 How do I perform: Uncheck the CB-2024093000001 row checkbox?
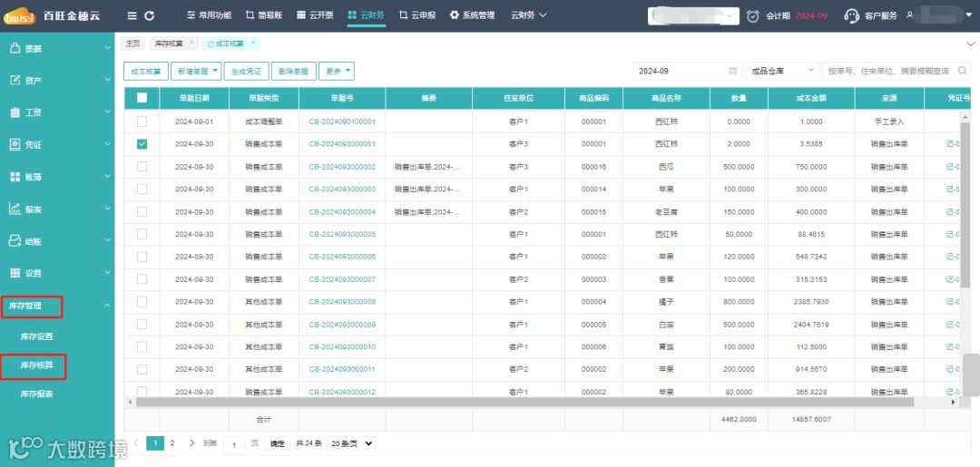pos(142,143)
